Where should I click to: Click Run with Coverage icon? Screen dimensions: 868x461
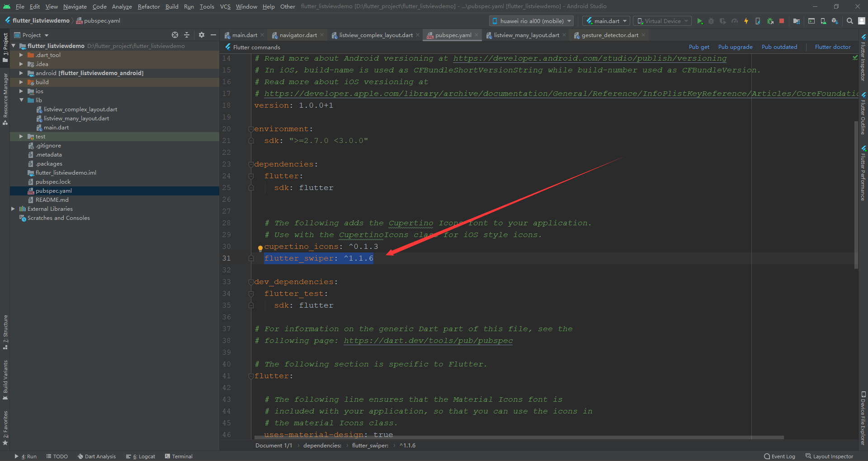(723, 21)
